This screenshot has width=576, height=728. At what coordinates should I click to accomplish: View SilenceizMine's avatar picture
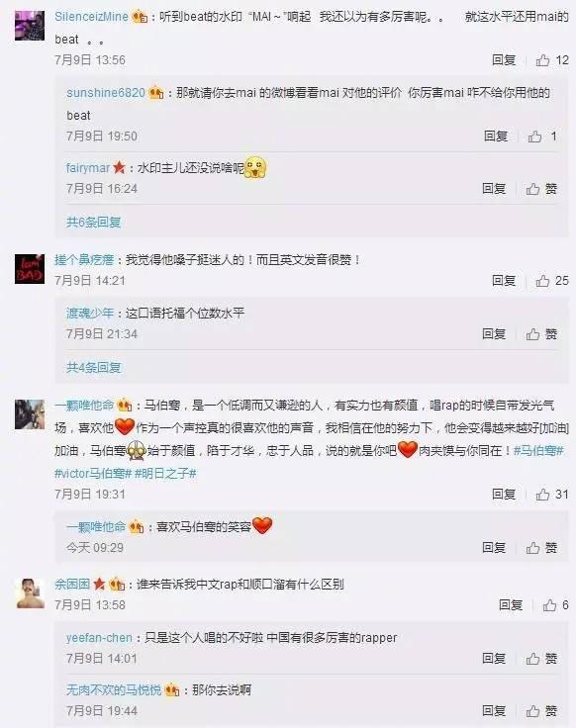(30, 26)
